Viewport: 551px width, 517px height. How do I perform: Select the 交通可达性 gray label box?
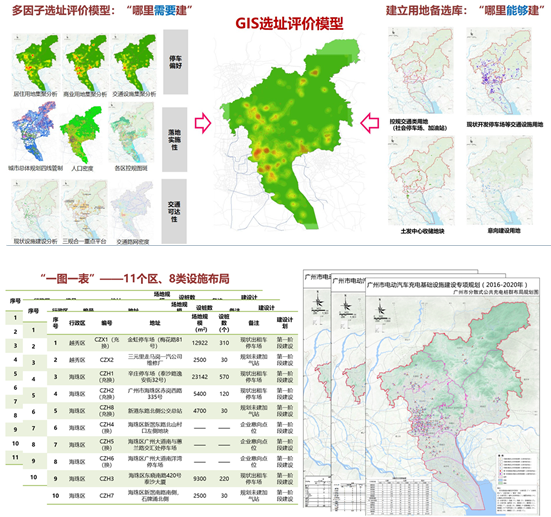174,211
